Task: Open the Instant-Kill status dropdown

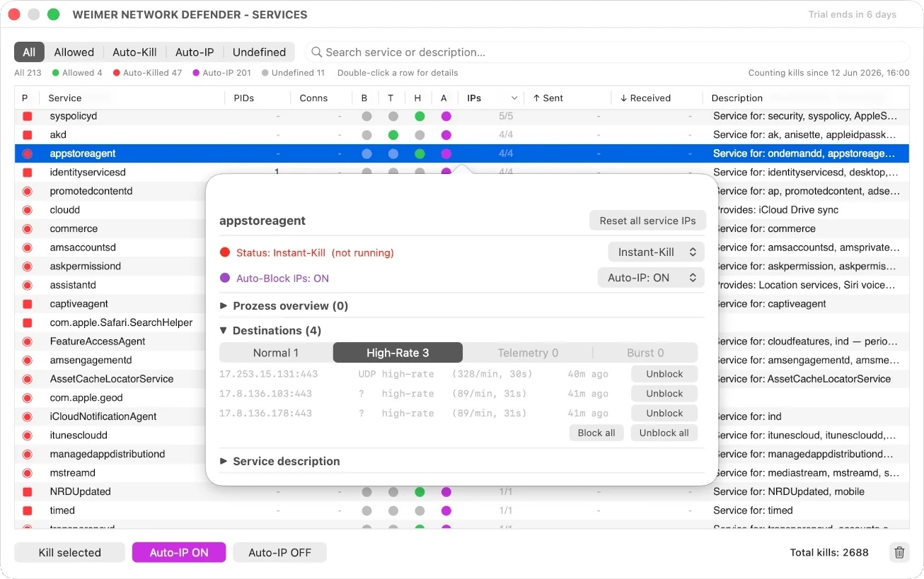Action: tap(656, 252)
